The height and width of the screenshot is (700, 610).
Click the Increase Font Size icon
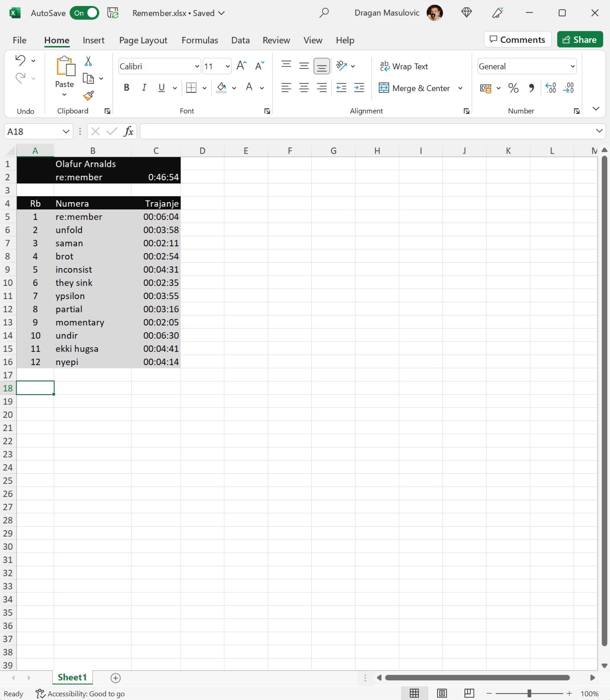point(241,66)
